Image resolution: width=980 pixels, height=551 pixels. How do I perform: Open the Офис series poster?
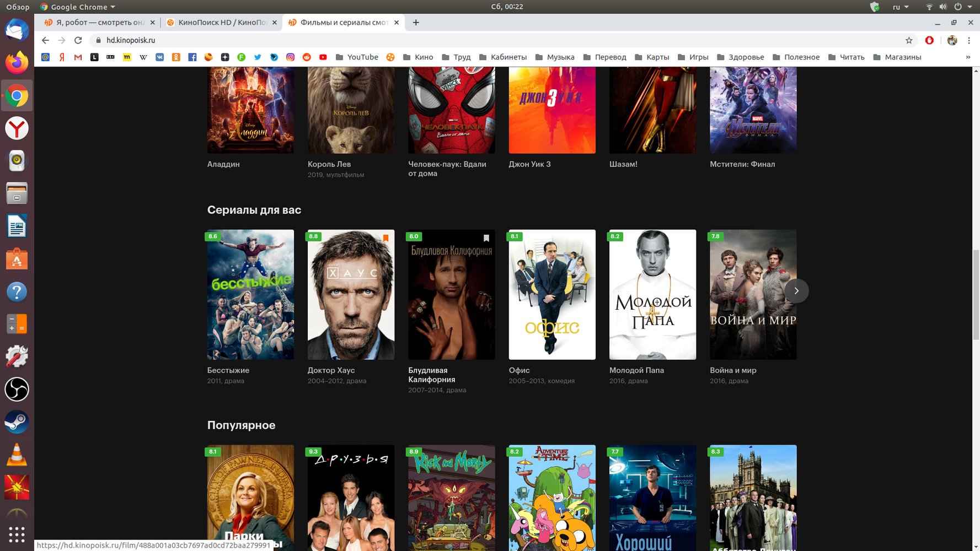tap(552, 295)
